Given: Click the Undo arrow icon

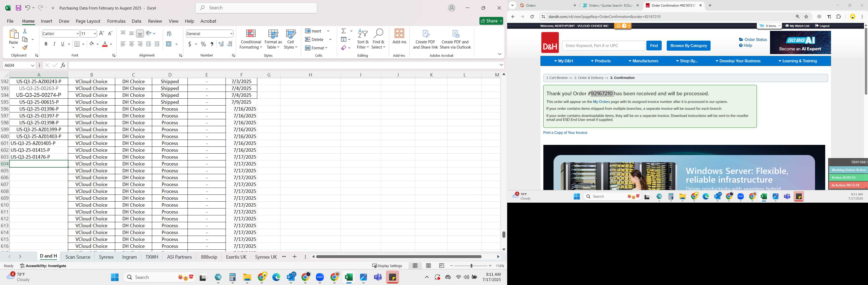Looking at the screenshot, I should point(28,8).
